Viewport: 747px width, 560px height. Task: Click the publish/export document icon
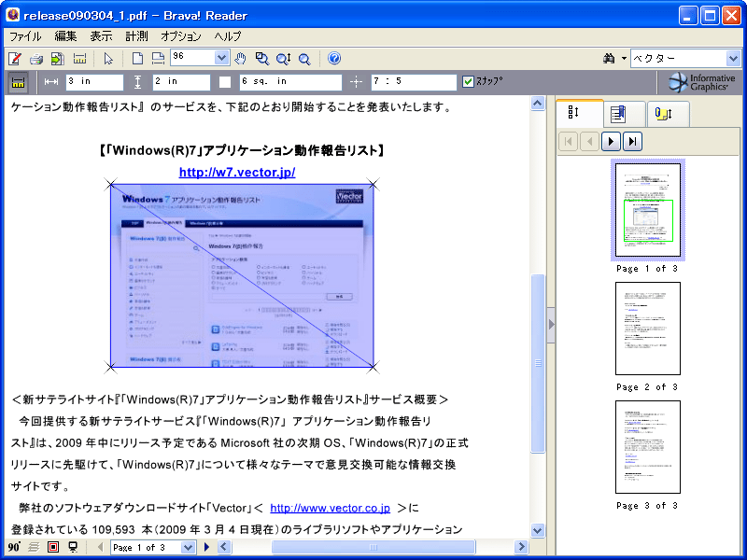pos(58,59)
